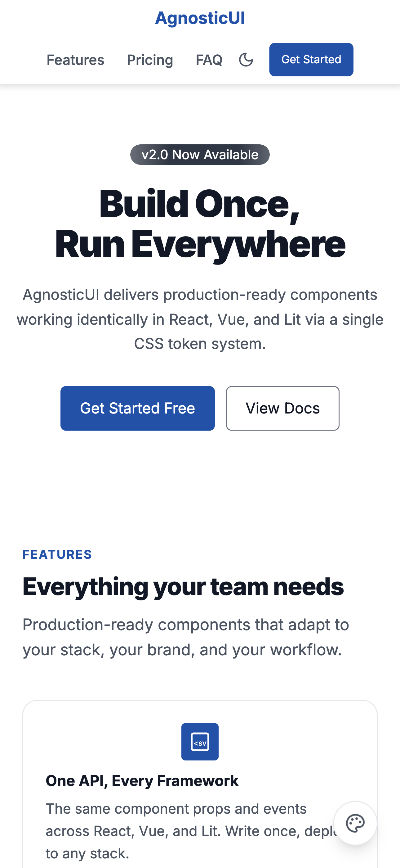Screen dimensions: 400x868
Task: Click the Get Started header button
Action: click(311, 60)
